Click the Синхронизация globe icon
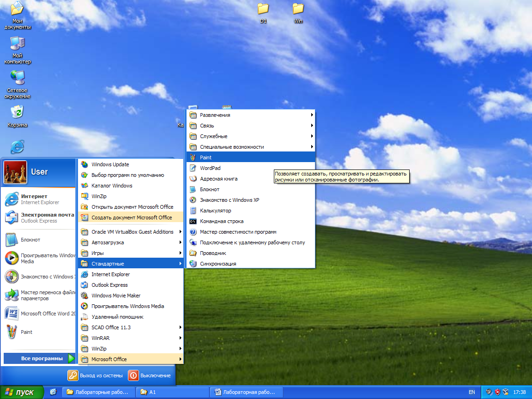Screen dimensions: 532x399 (193, 264)
